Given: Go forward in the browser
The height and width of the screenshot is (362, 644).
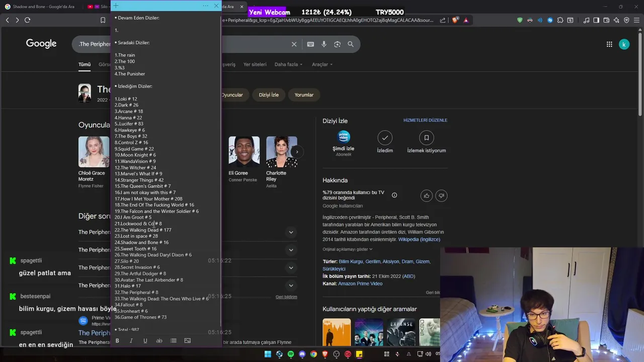Looking at the screenshot, I should [x=17, y=20].
